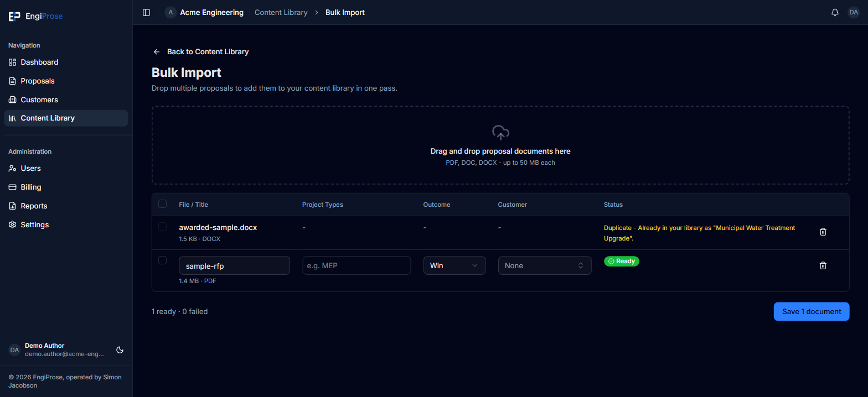The image size is (868, 397).
Task: Click the Dashboard grid icon
Action: (x=13, y=62)
